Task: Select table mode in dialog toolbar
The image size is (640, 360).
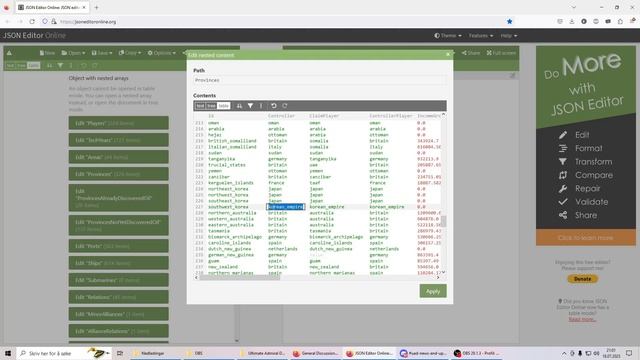Action: point(224,106)
